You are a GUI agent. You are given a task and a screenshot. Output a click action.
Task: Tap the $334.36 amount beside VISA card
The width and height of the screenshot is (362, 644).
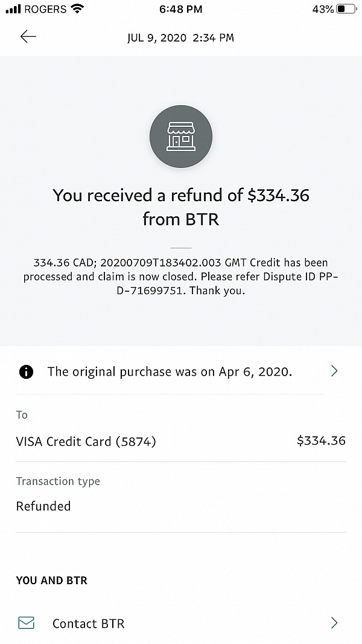[x=321, y=440]
